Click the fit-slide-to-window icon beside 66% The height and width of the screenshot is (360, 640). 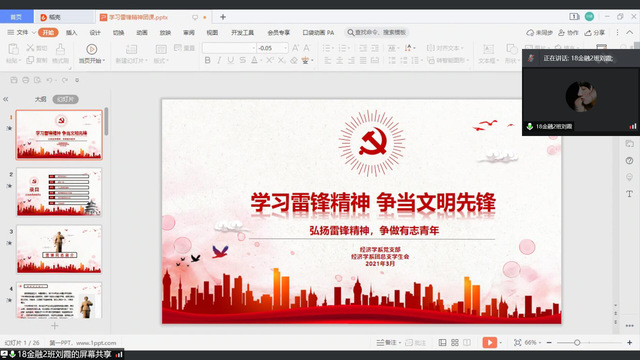pos(518,342)
